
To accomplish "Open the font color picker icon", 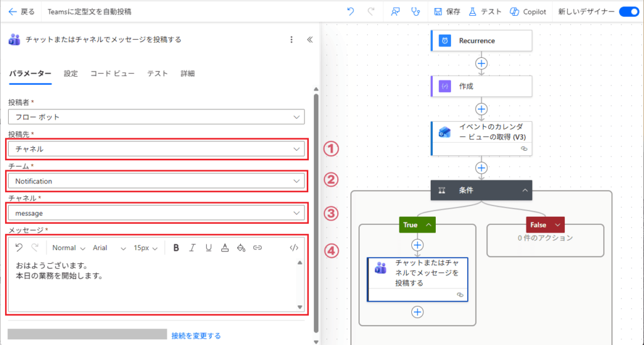I will 225,248.
